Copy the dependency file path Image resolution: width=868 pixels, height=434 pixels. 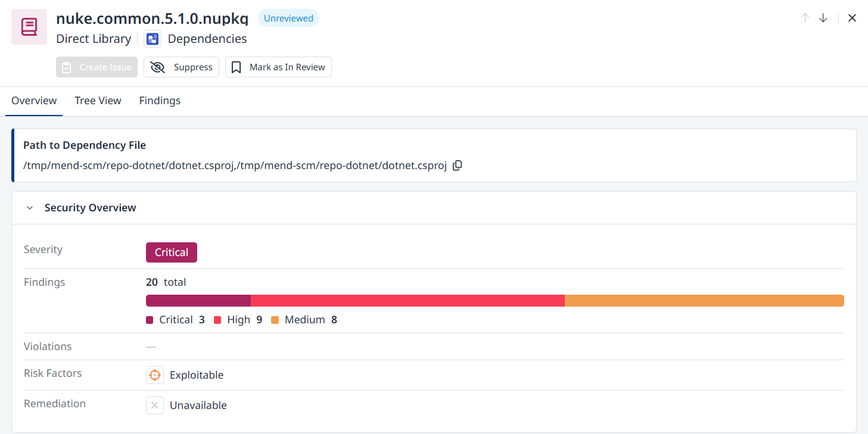coord(457,166)
